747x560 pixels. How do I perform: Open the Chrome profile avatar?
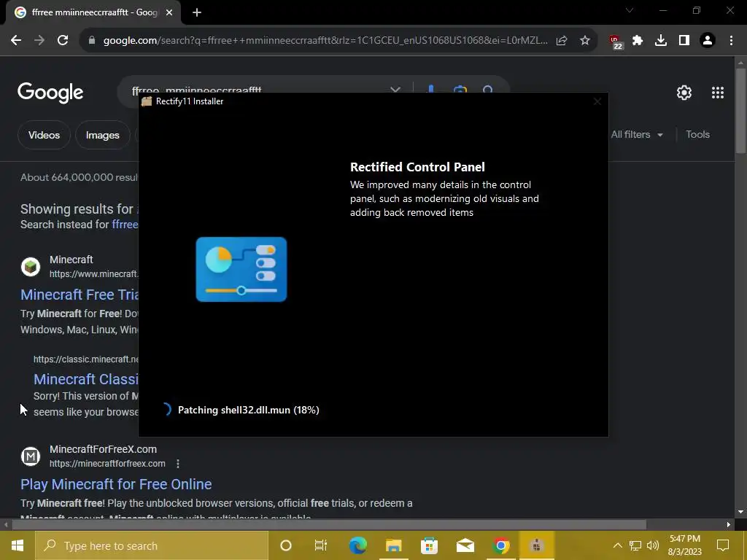pyautogui.click(x=708, y=41)
